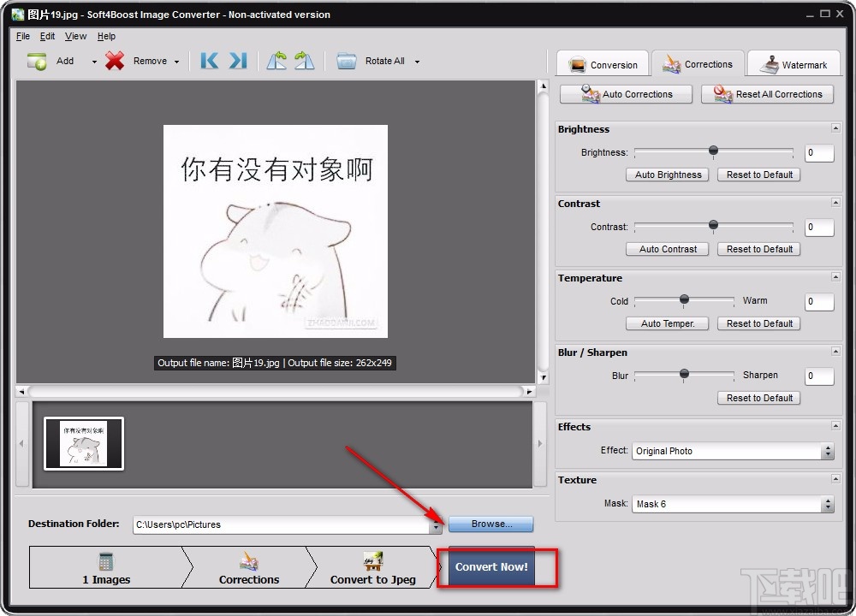Open the Rotate All dropdown

click(x=417, y=61)
